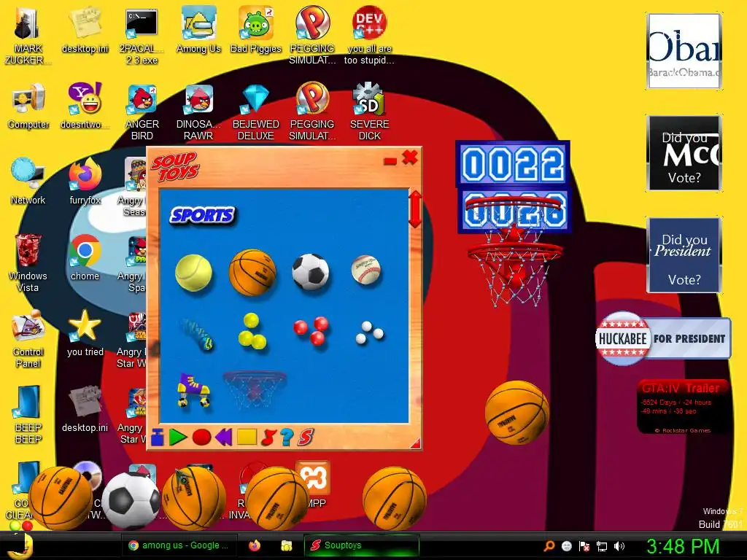
Task: Pick the soccer ball toy in Souptoys panel
Action: 311,272
